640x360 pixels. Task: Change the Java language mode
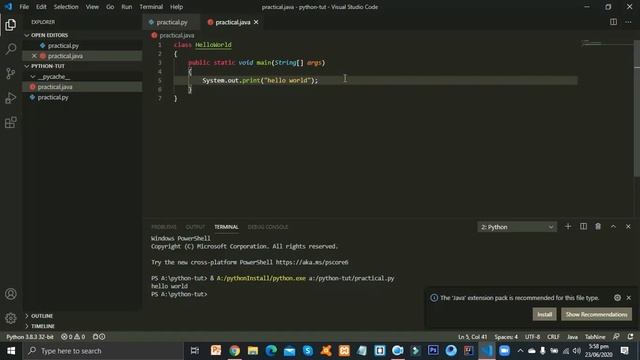click(572, 337)
